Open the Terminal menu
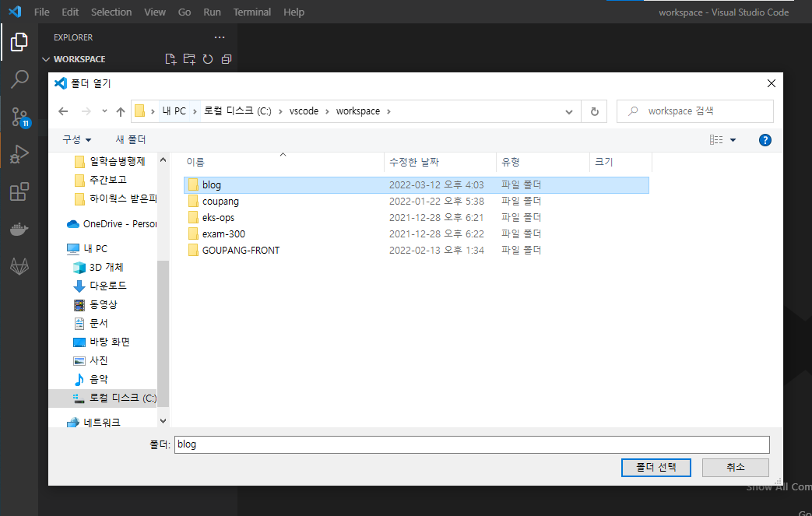812x516 pixels. (x=251, y=12)
